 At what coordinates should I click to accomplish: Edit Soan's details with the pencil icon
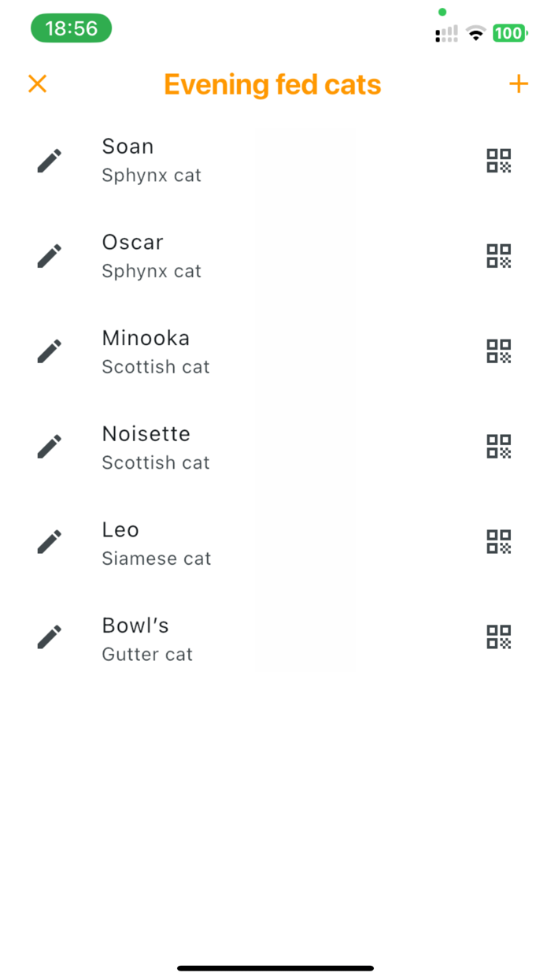point(49,160)
